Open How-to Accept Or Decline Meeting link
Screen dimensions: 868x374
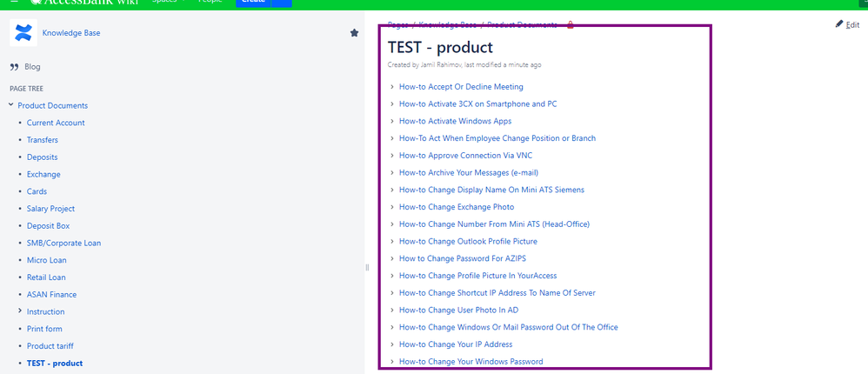pyautogui.click(x=461, y=87)
